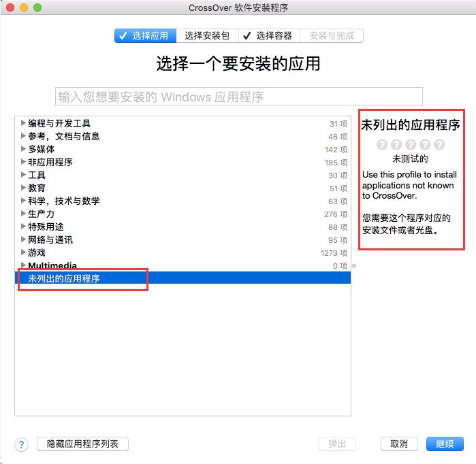The width and height of the screenshot is (476, 464).
Task: Expand the 游戏 category
Action: (23, 252)
